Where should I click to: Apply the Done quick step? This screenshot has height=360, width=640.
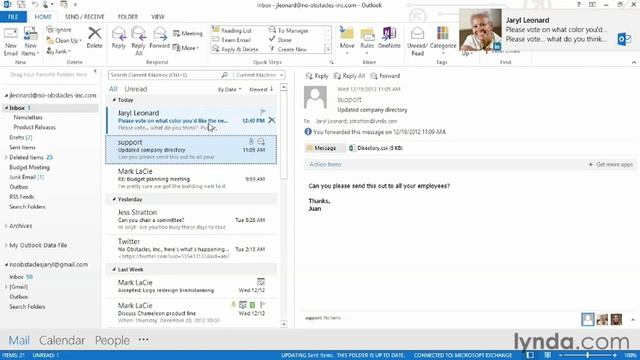pyautogui.click(x=280, y=40)
